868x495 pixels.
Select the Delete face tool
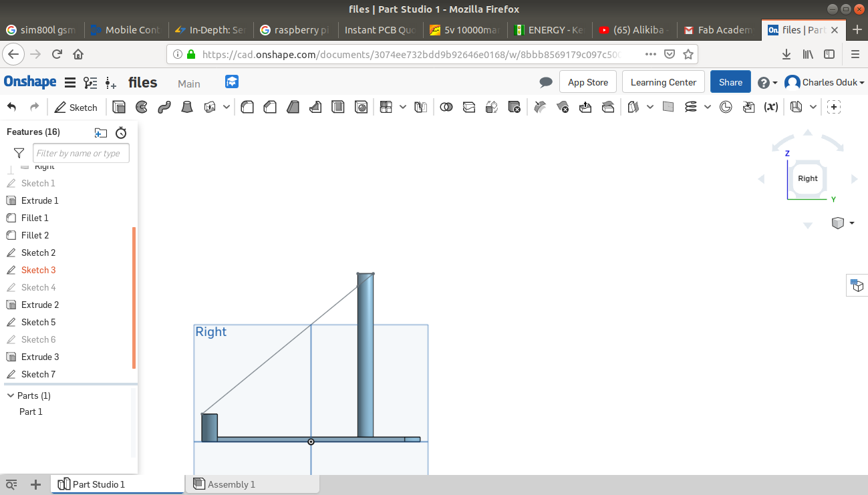pyautogui.click(x=563, y=107)
